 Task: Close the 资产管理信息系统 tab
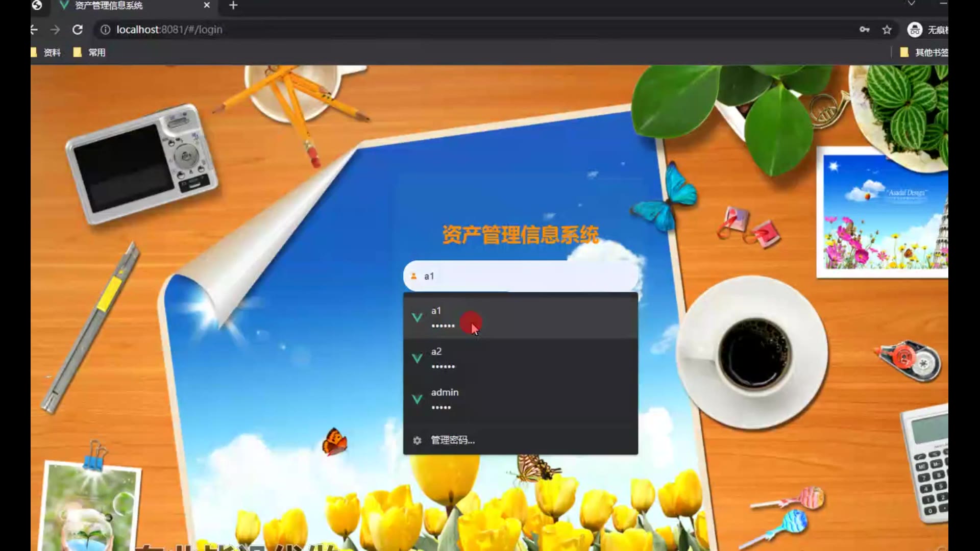click(x=207, y=5)
